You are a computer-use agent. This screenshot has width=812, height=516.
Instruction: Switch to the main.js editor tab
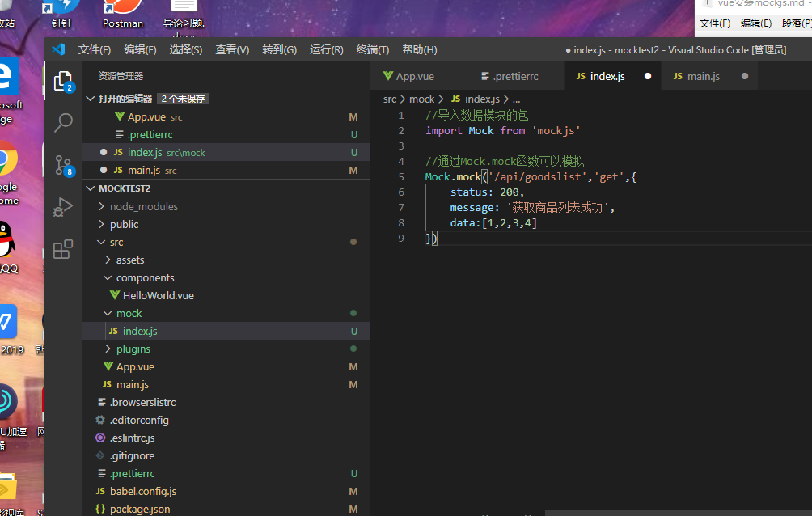coord(709,76)
